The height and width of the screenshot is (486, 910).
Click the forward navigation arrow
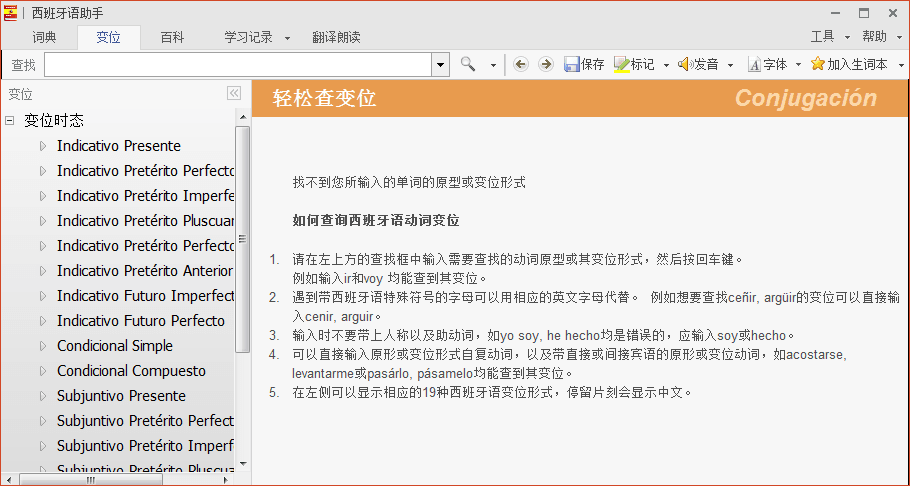click(x=545, y=64)
